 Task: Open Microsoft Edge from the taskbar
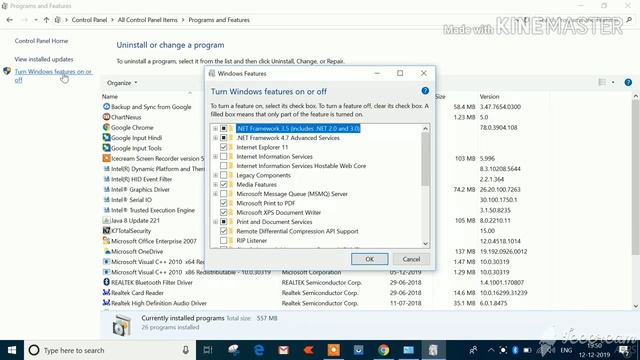coord(258,350)
